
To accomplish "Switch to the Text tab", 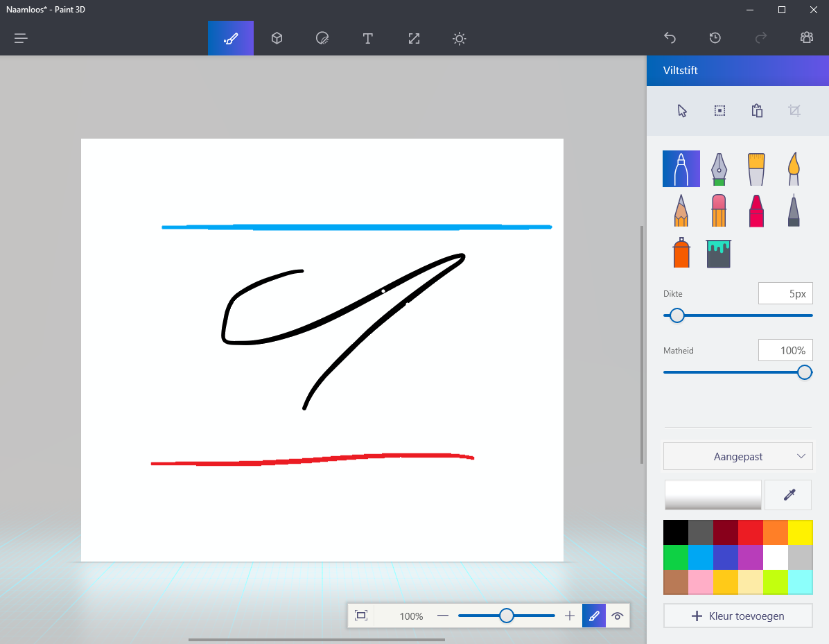I will [368, 38].
